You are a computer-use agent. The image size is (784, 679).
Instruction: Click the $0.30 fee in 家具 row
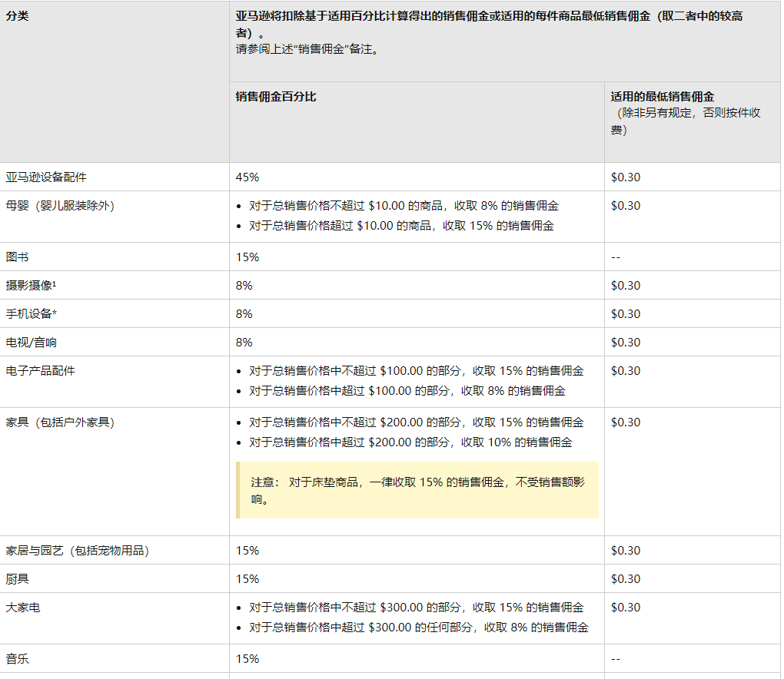click(x=626, y=422)
